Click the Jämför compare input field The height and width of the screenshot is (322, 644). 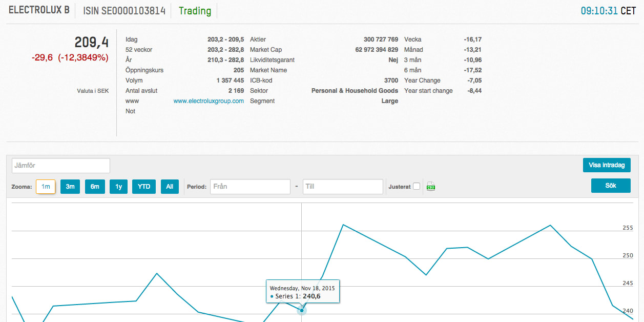click(61, 166)
